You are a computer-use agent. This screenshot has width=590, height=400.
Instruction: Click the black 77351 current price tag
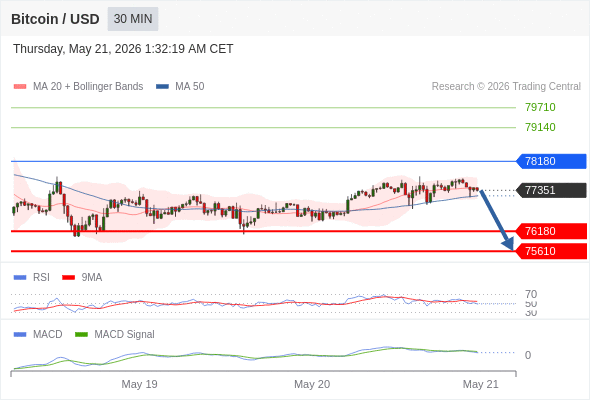[551, 190]
